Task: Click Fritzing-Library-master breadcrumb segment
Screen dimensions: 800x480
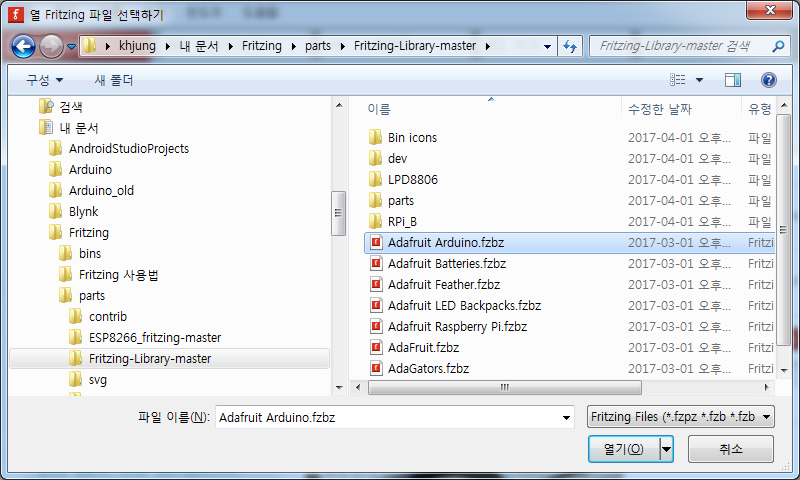Action: click(415, 46)
